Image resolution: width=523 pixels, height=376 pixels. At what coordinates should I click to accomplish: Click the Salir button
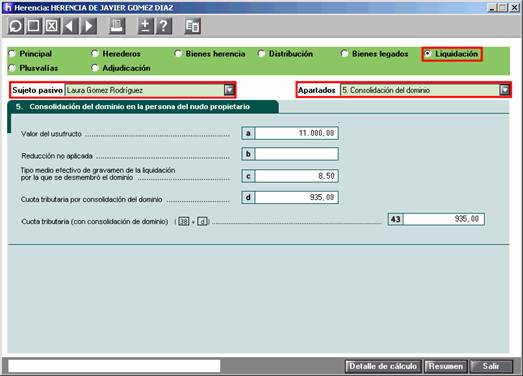click(491, 366)
